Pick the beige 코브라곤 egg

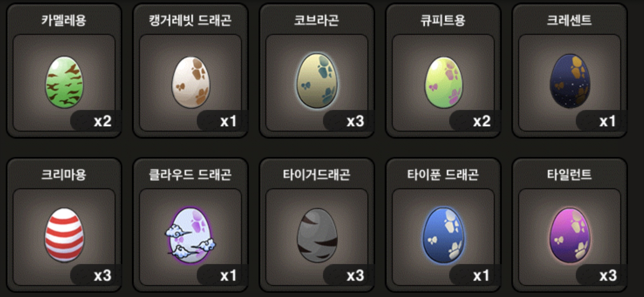coord(317,81)
